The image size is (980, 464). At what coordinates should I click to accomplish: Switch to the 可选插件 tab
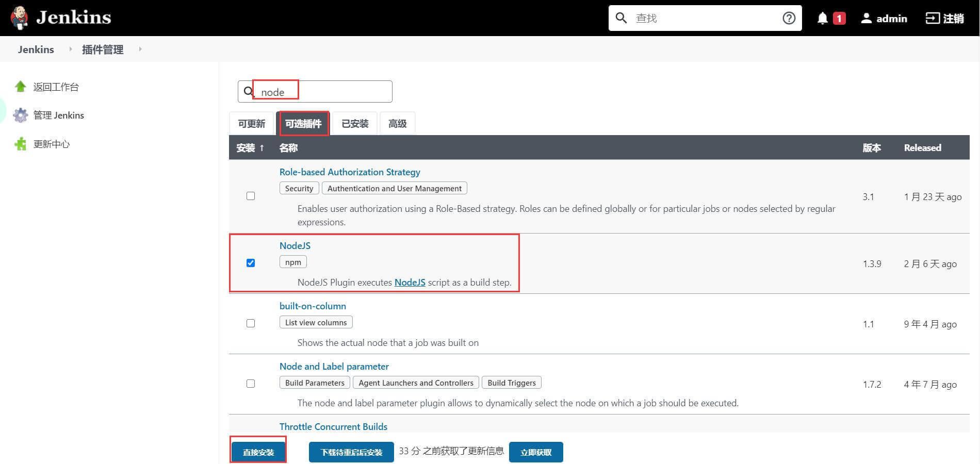click(x=303, y=124)
